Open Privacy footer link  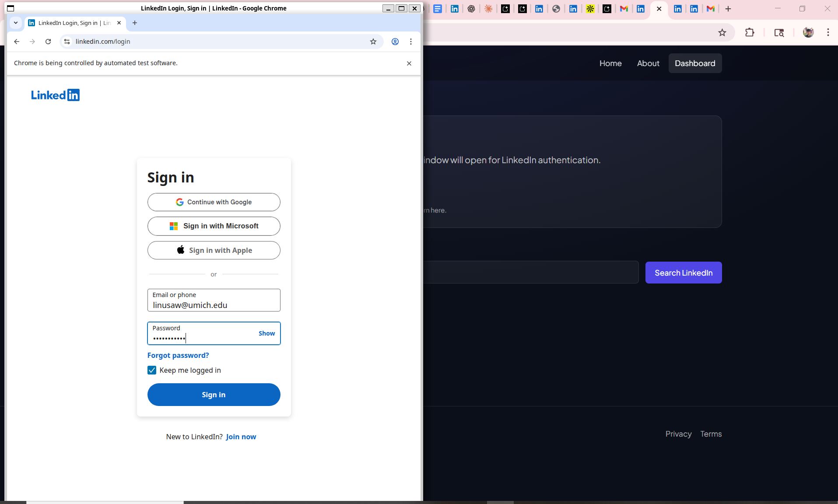click(679, 434)
